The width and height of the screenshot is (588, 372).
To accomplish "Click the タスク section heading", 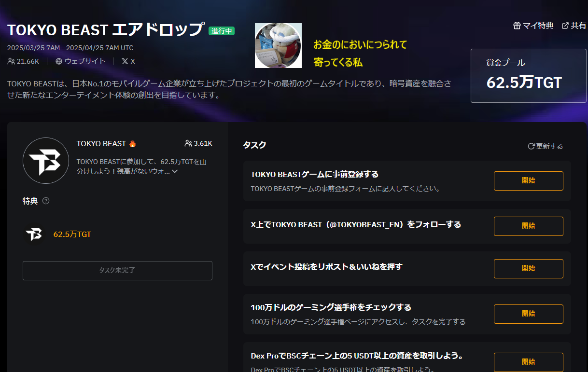I will (x=254, y=145).
